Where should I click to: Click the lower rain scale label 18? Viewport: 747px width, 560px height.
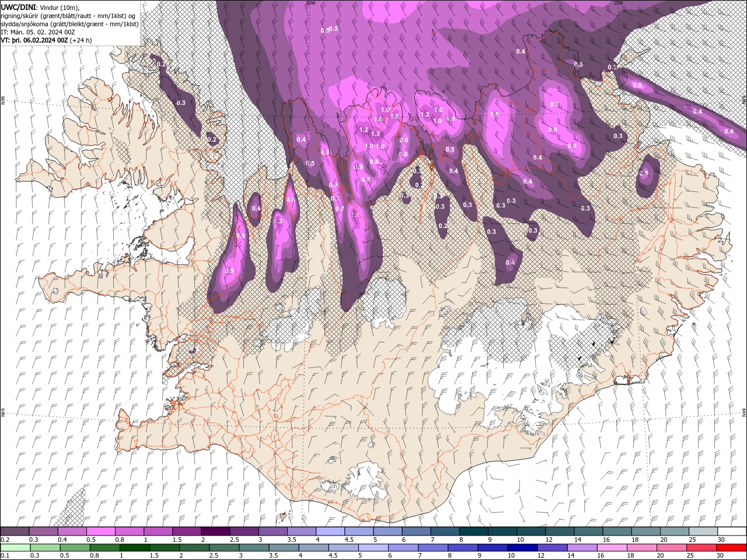pyautogui.click(x=631, y=555)
